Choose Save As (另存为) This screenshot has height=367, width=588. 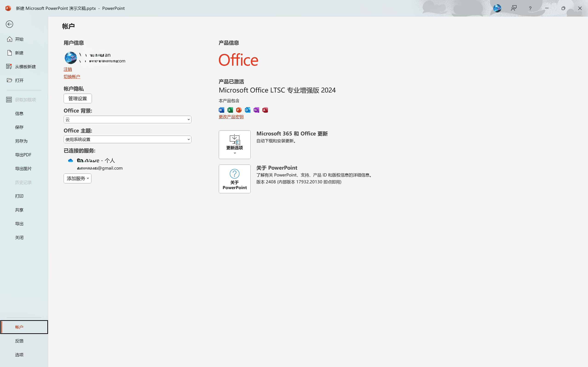24,141
